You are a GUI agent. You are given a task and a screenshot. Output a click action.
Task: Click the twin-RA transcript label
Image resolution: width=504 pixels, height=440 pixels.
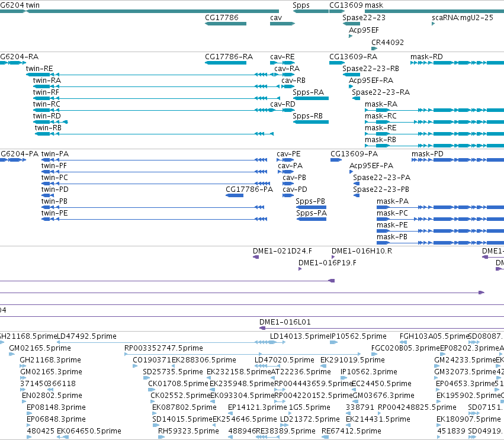point(47,81)
